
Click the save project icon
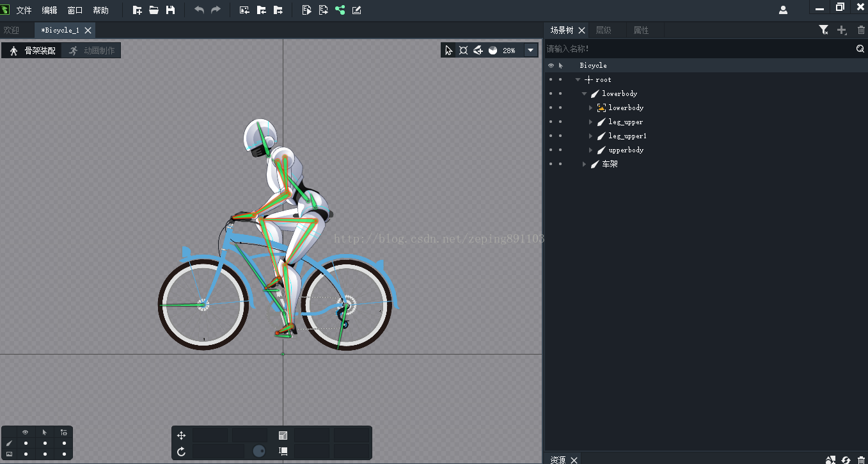[x=171, y=10]
